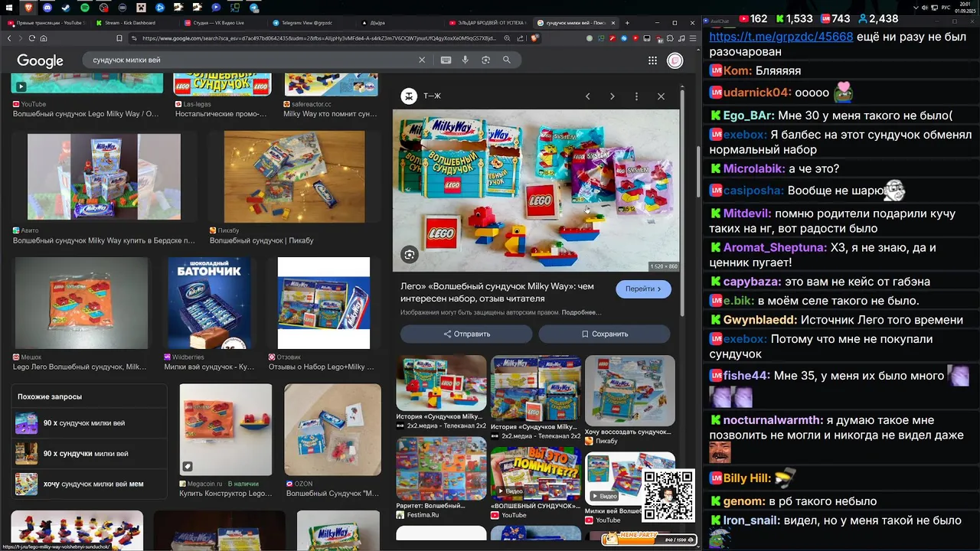Close the image preview panel
Image resolution: width=980 pixels, height=551 pixels.
(661, 96)
